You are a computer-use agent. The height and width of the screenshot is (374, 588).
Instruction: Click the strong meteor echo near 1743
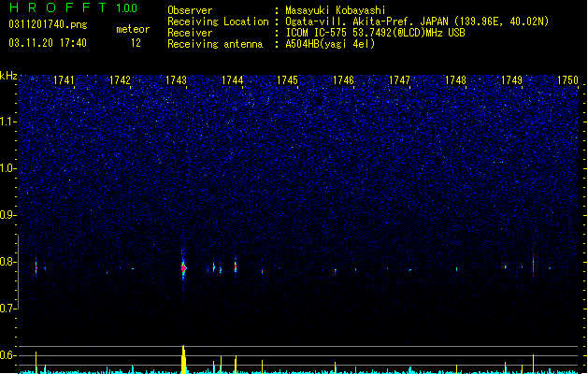pos(183,267)
